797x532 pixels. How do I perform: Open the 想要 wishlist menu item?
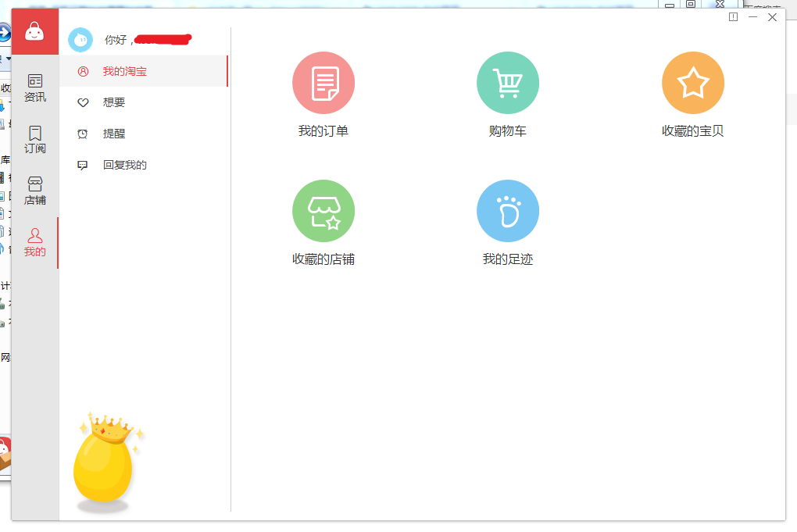click(114, 102)
